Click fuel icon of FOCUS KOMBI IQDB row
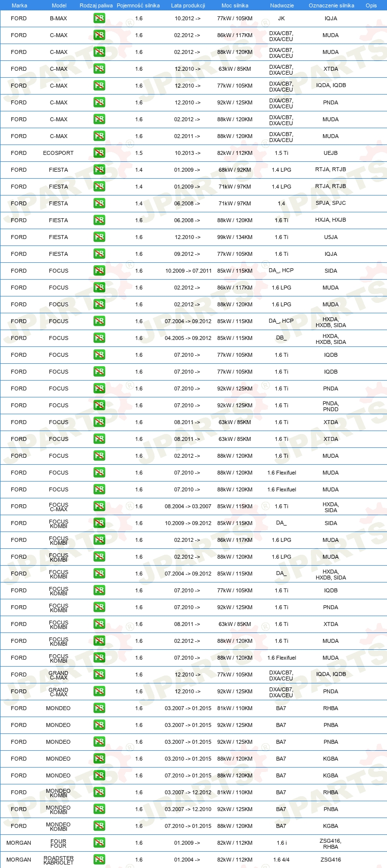 (99, 591)
